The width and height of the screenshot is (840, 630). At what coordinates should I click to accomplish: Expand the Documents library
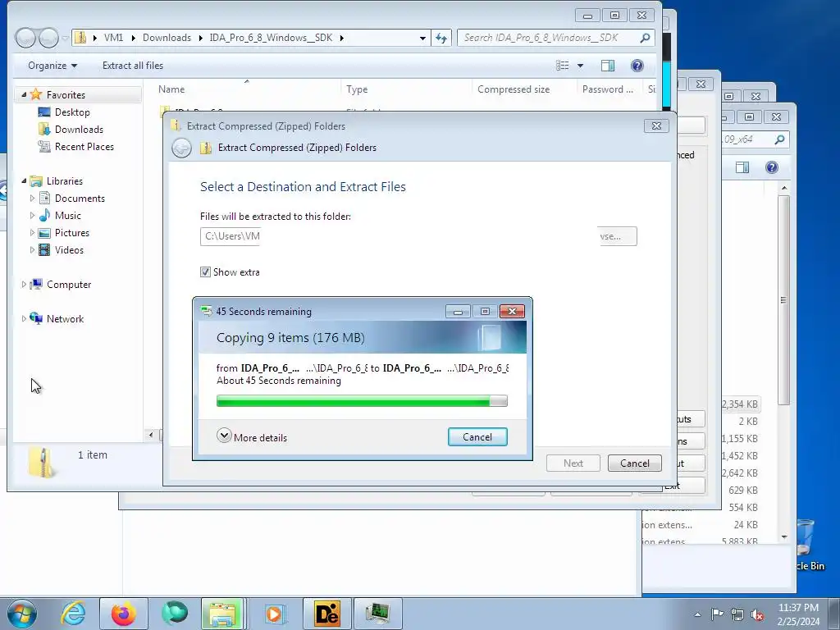[x=32, y=199]
